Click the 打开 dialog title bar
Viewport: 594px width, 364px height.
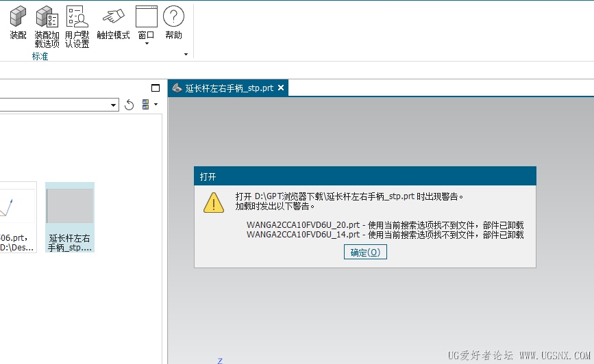(x=365, y=177)
